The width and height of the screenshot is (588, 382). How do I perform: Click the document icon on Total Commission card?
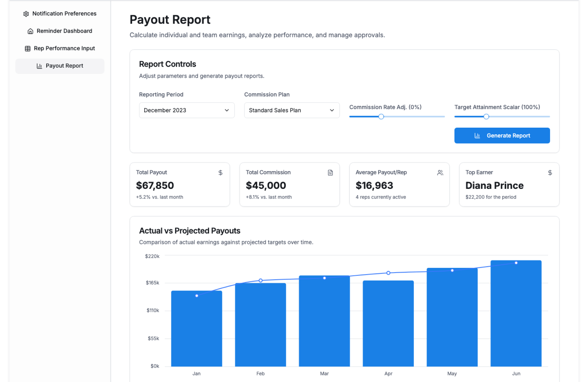tap(330, 173)
